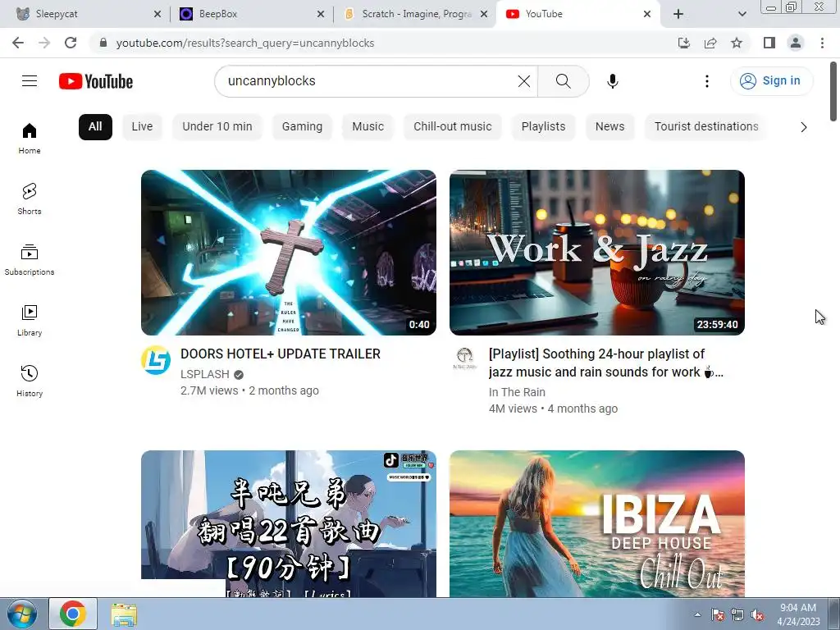Select the Under 10 min filter chip

(217, 127)
